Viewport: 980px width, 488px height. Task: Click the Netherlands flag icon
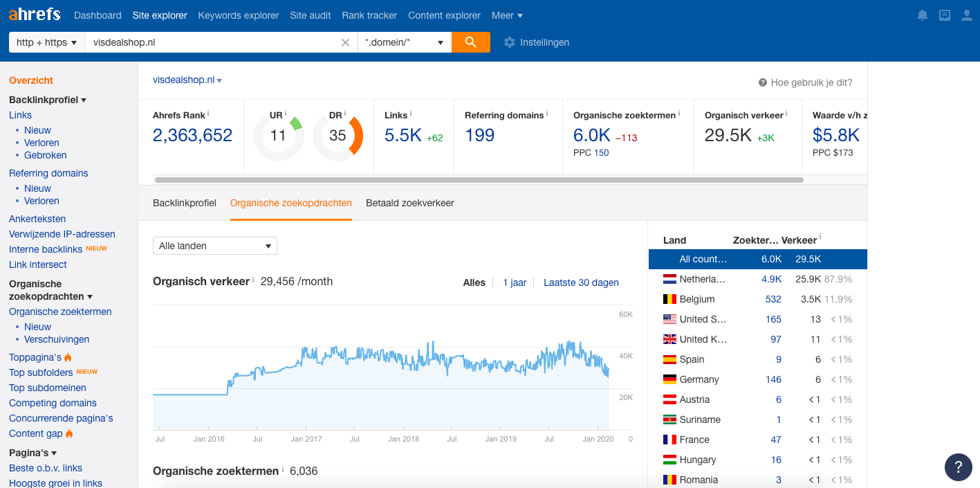click(x=669, y=280)
